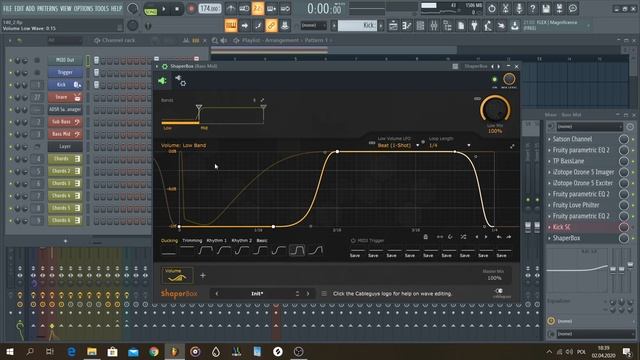Toggle the countdown before recording icon
This screenshot has height=360, width=640.
pos(258,9)
